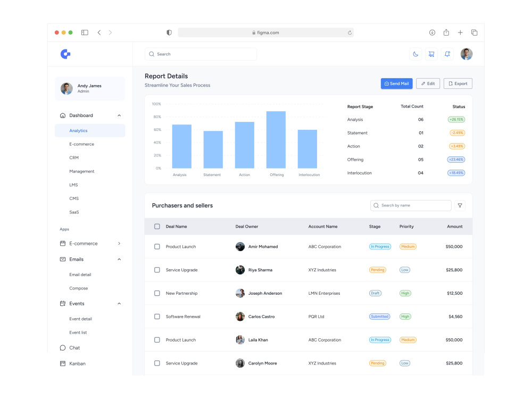Click the LMN Enterprises account cell
532x399 pixels.
click(x=324, y=293)
